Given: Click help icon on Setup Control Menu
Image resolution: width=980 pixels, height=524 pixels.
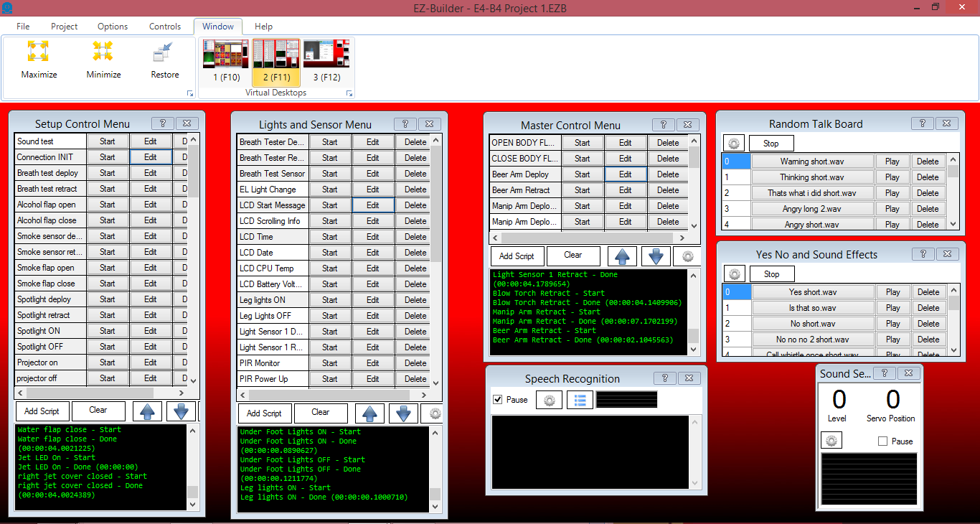Looking at the screenshot, I should coord(162,123).
